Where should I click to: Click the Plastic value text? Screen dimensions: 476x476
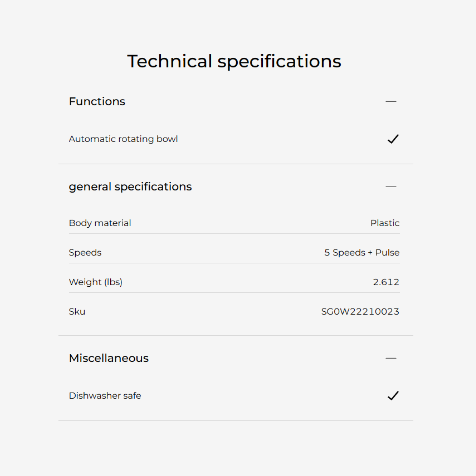385,223
